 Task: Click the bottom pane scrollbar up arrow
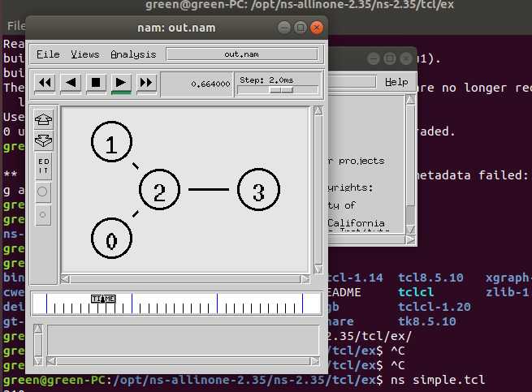point(38,329)
